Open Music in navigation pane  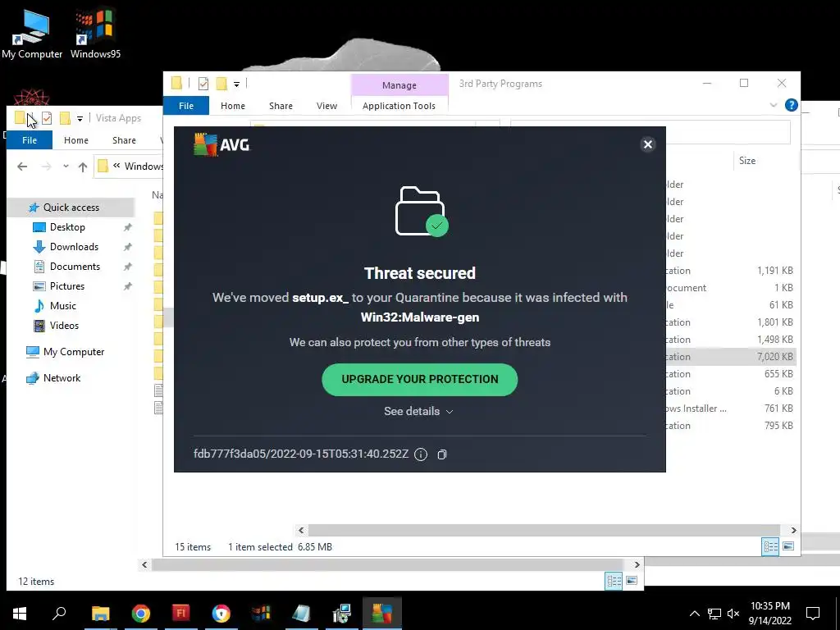click(x=62, y=306)
